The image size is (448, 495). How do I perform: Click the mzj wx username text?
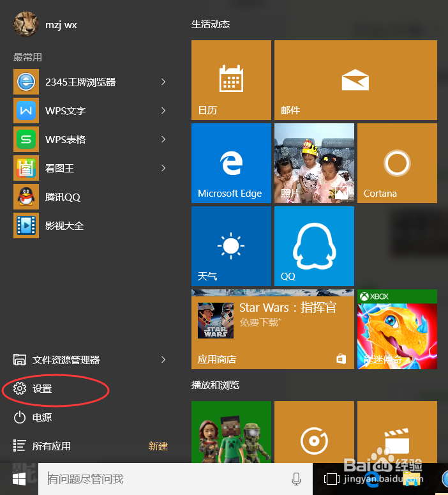61,25
